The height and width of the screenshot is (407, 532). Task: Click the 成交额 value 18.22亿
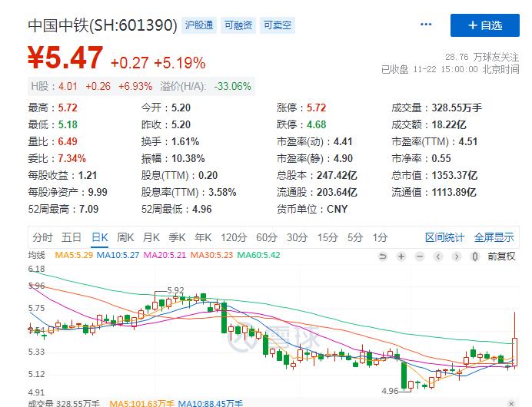tap(449, 124)
